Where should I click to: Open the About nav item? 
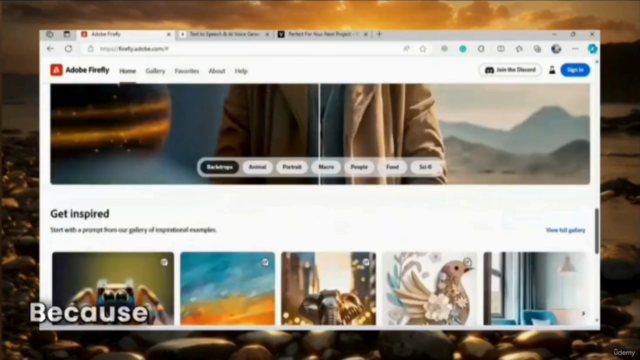pyautogui.click(x=217, y=71)
